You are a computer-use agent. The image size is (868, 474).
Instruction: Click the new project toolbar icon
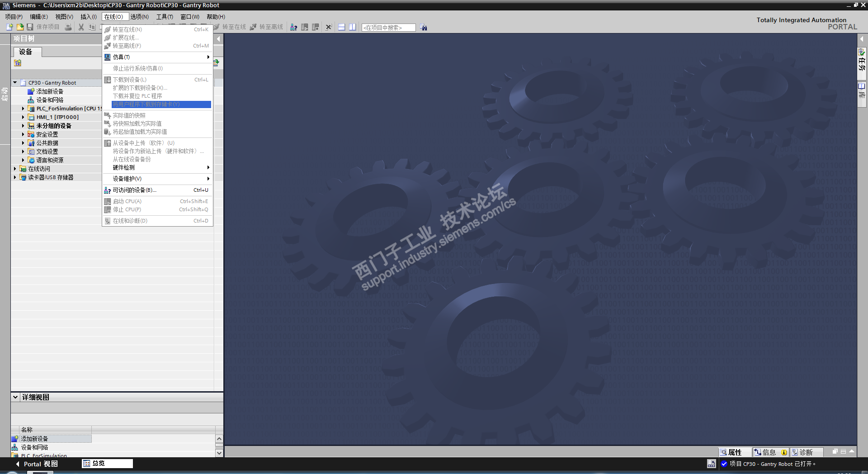pyautogui.click(x=10, y=27)
